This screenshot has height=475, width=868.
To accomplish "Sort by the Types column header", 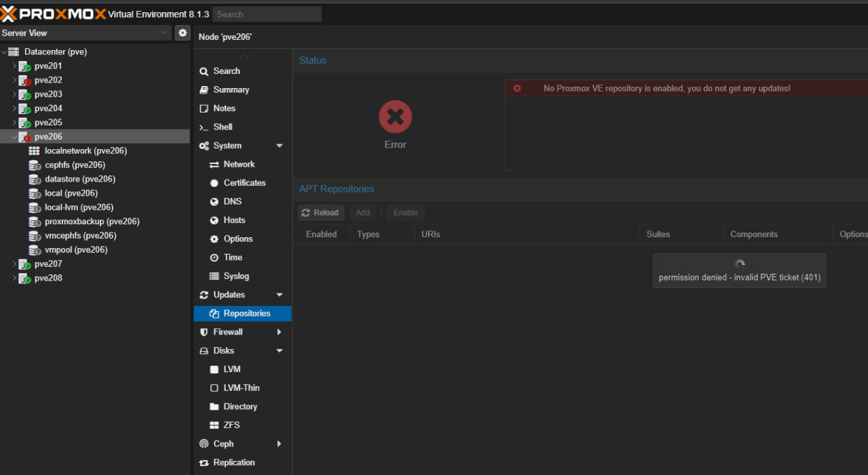I will tap(382, 234).
